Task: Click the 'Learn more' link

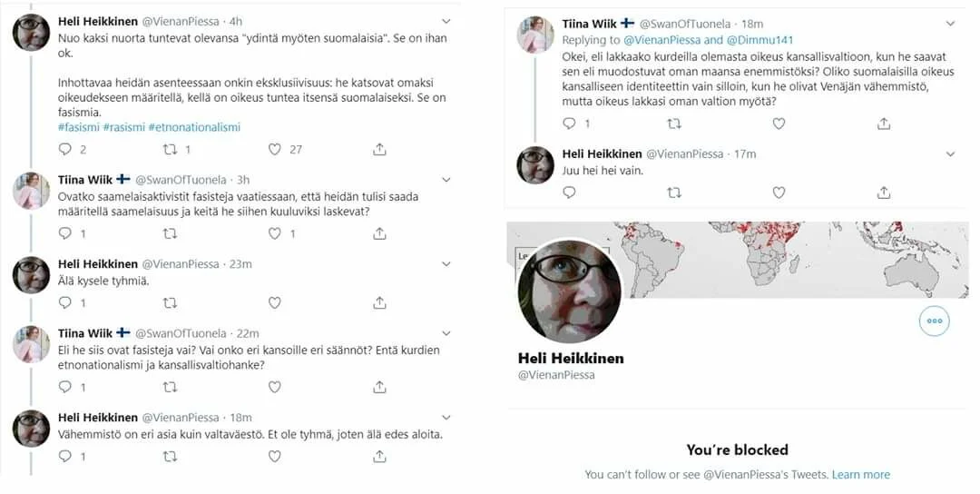Action: pyautogui.click(x=860, y=475)
